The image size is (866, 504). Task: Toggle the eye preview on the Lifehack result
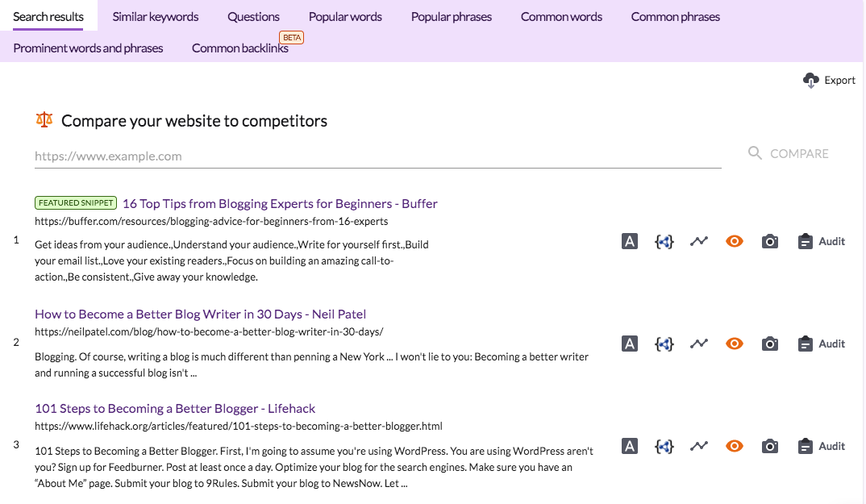click(x=735, y=445)
